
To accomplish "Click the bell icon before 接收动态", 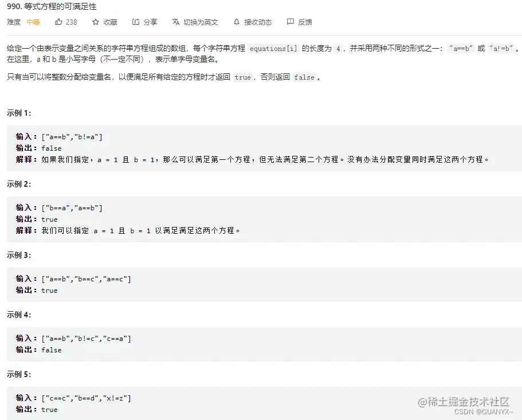I will (236, 22).
